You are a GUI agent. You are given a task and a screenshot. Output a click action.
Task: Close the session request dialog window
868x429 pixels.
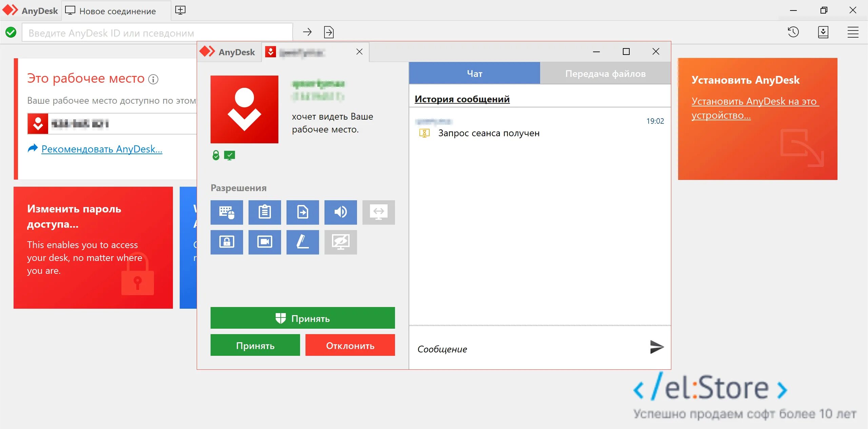656,52
